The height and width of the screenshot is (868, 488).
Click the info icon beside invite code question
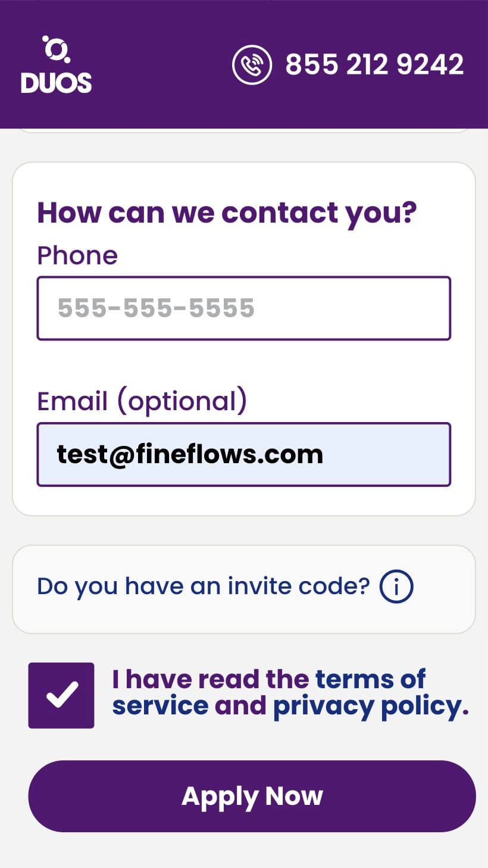(x=396, y=586)
